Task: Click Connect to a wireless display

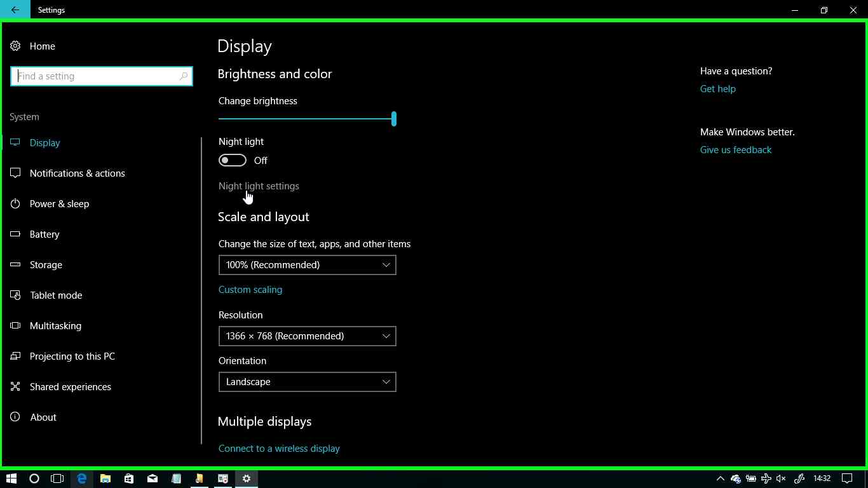Action: (279, 449)
